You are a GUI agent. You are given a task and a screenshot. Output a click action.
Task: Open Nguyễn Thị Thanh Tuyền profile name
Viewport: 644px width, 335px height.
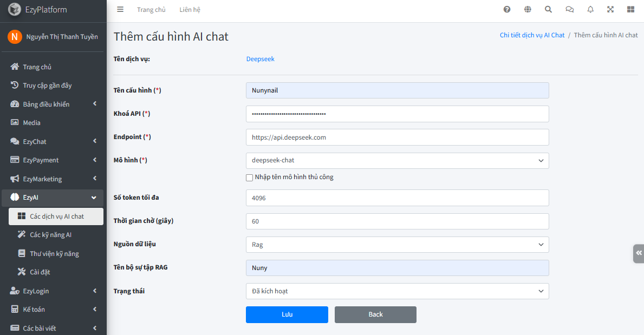pos(62,37)
